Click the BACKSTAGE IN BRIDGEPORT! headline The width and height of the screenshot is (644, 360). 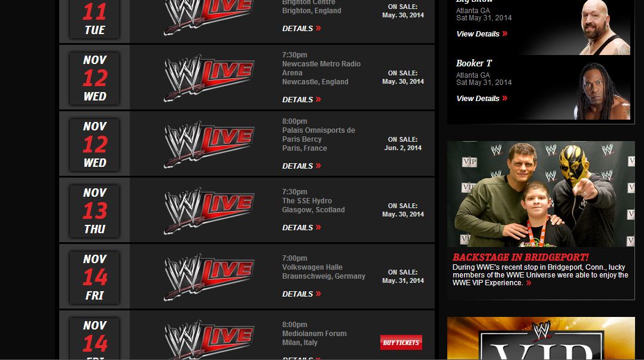point(520,257)
